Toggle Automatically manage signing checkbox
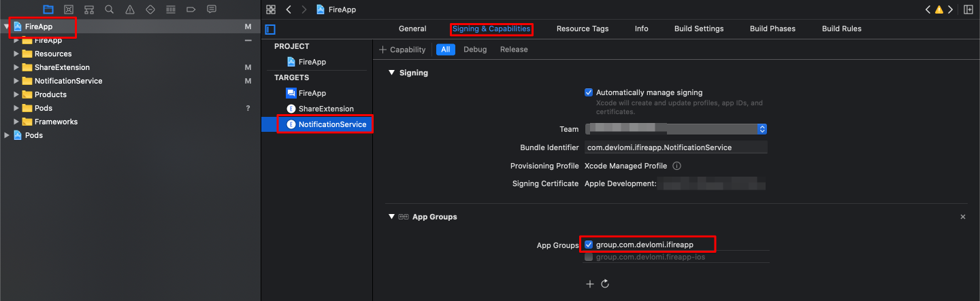This screenshot has width=980, height=301. point(589,92)
